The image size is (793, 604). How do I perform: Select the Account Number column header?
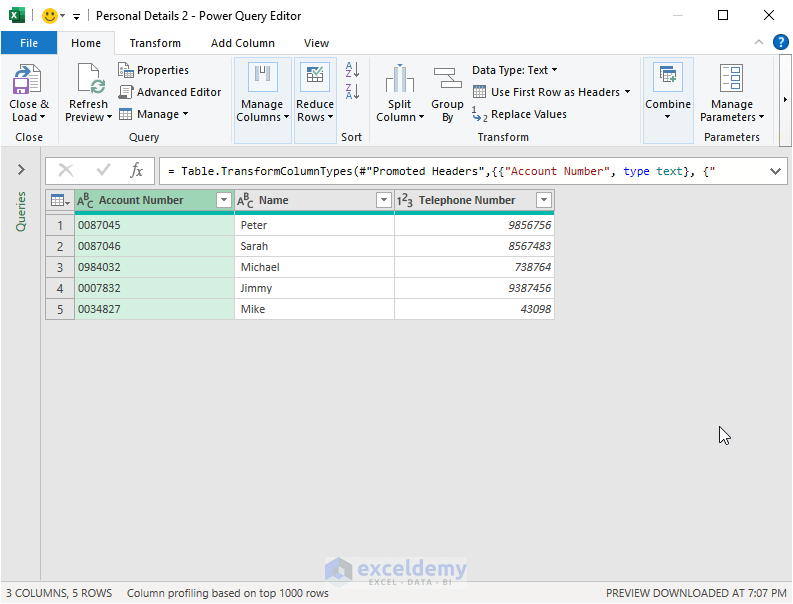[141, 200]
